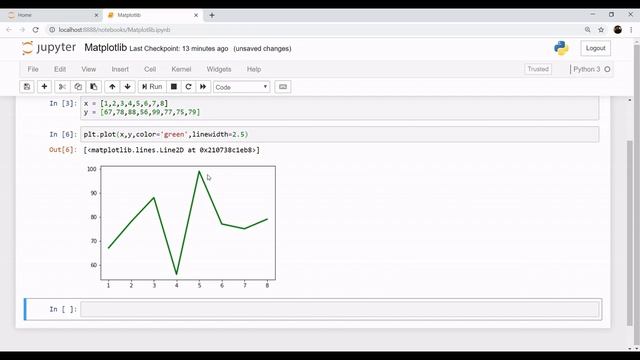Open the Insert menu

[x=120, y=69]
